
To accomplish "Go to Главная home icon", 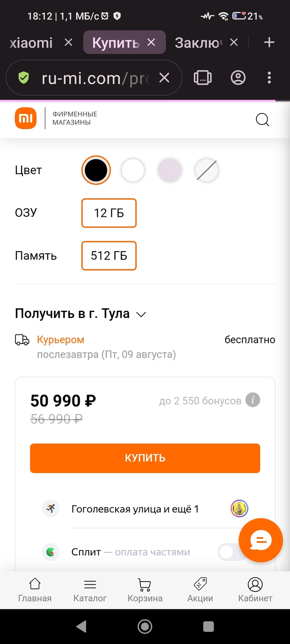I will pyautogui.click(x=35, y=590).
